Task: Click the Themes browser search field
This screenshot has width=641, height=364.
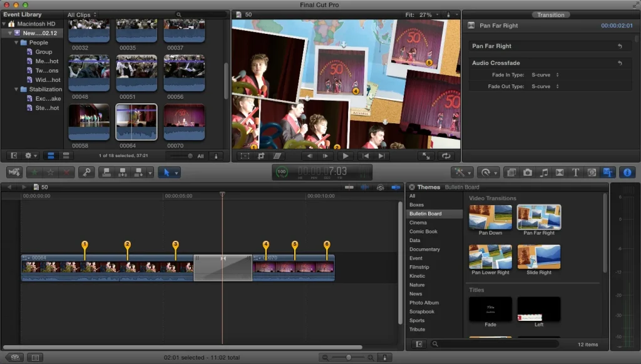Action: [496, 344]
